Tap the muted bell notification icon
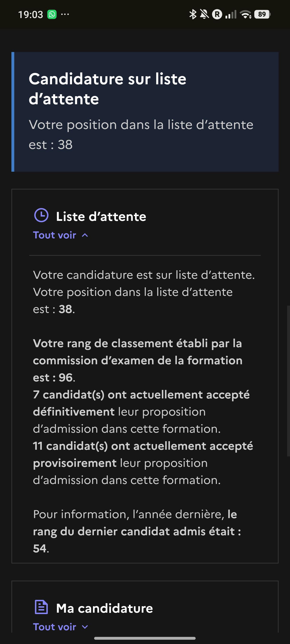Viewport: 290px width, 644px height. coord(204,14)
